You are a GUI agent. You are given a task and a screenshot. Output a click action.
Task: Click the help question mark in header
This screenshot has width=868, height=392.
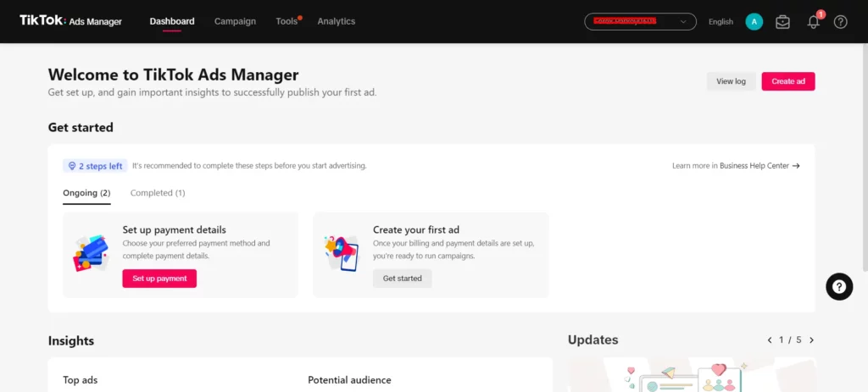pyautogui.click(x=840, y=22)
